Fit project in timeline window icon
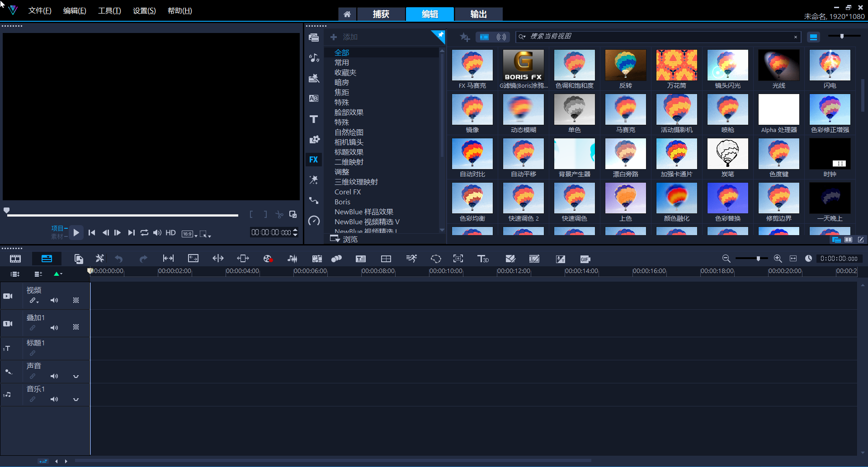The width and height of the screenshot is (868, 467). pos(793,259)
